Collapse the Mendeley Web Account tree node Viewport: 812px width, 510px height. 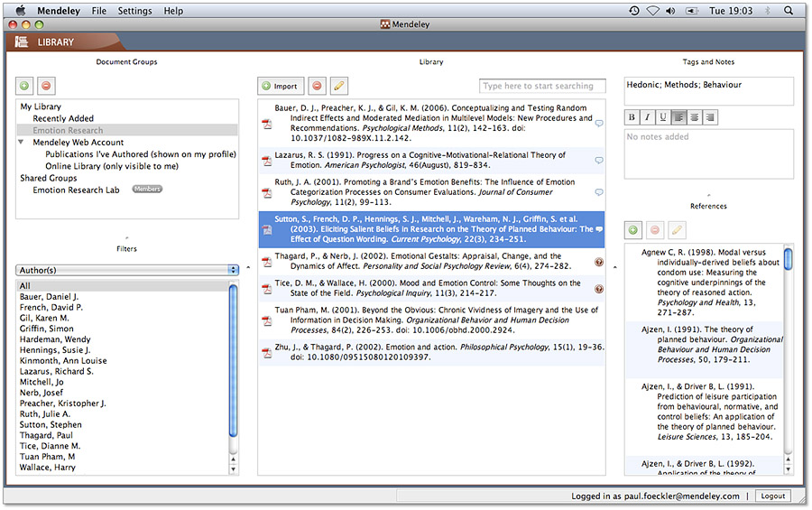(x=21, y=143)
